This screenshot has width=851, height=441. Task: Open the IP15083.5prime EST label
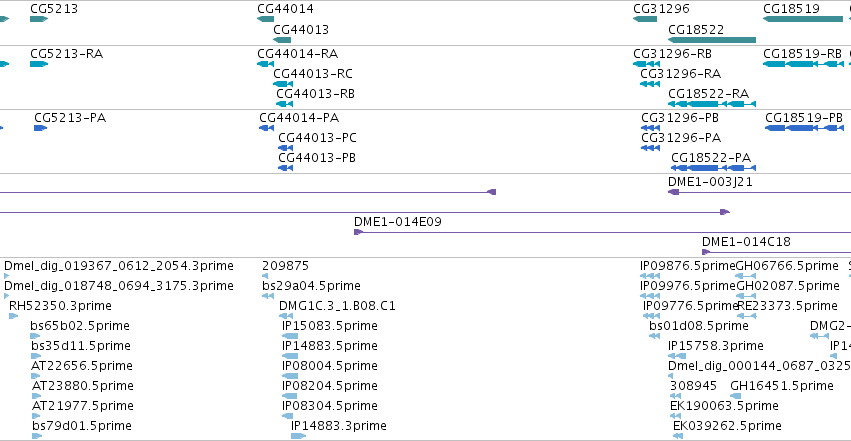click(329, 325)
